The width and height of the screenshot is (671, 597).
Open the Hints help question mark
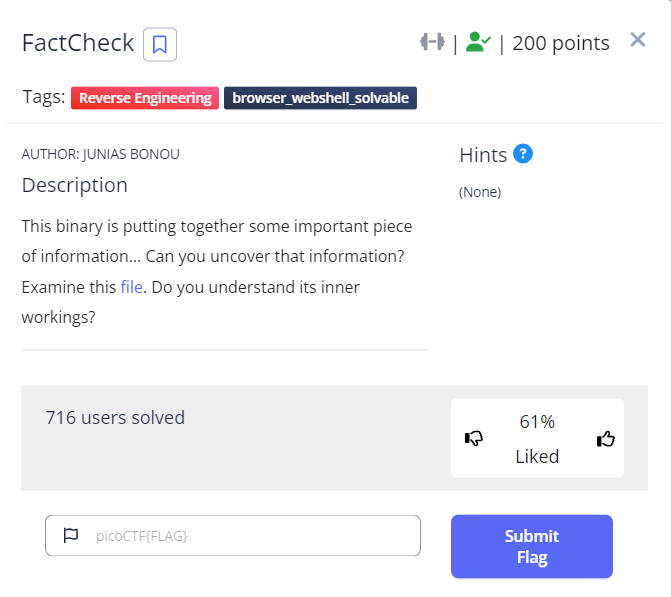click(523, 154)
